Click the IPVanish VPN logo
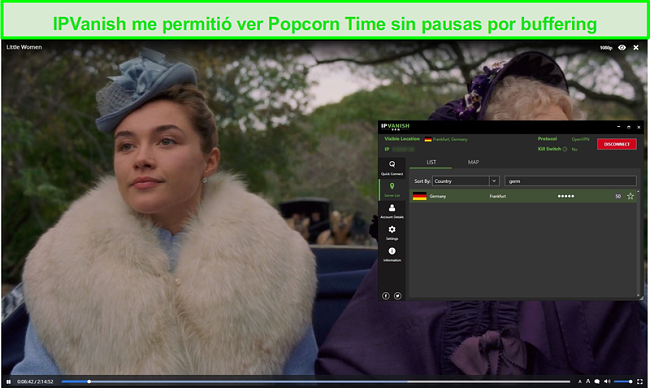 (395, 126)
